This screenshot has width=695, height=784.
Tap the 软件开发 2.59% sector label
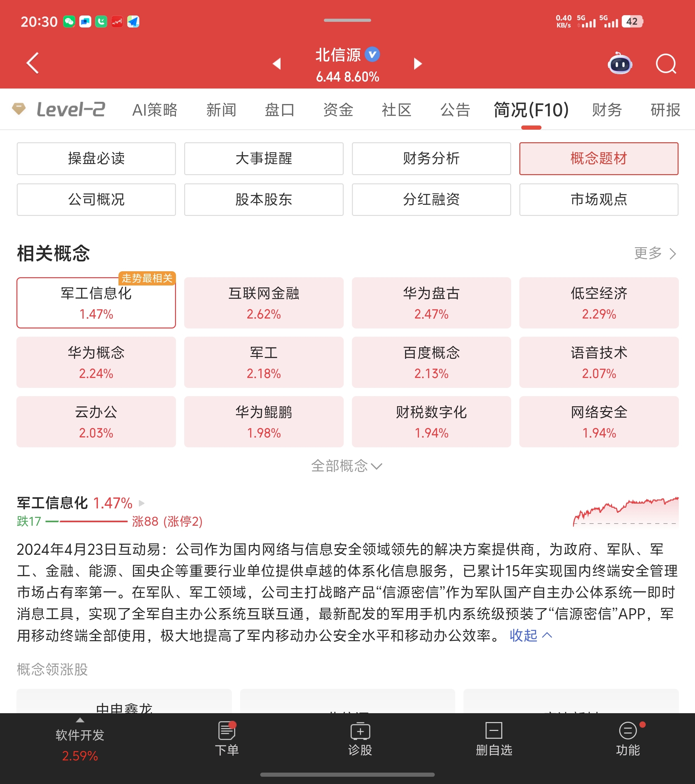pyautogui.click(x=80, y=745)
